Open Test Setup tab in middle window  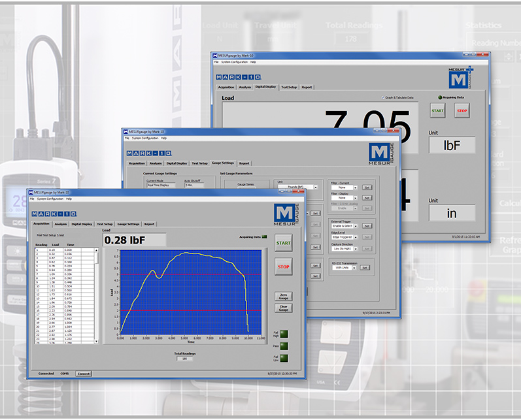tap(199, 163)
